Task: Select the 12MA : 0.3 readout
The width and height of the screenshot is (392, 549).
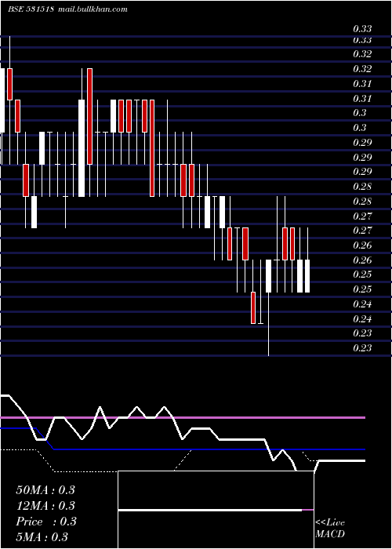Action: 45,506
